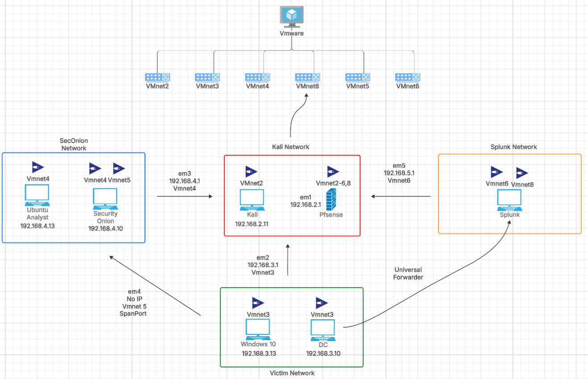Click Security Onion's Vmnet4 adapter icon

pos(95,168)
